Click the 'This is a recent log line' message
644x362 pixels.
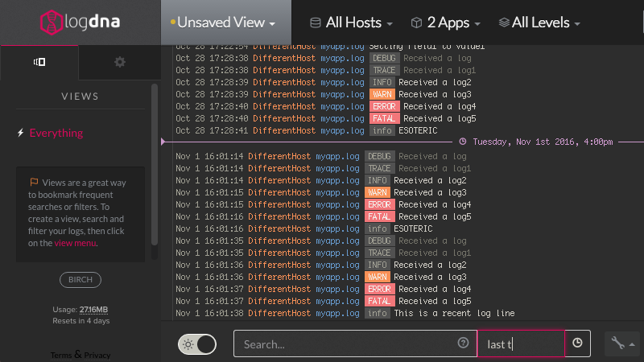(454, 313)
